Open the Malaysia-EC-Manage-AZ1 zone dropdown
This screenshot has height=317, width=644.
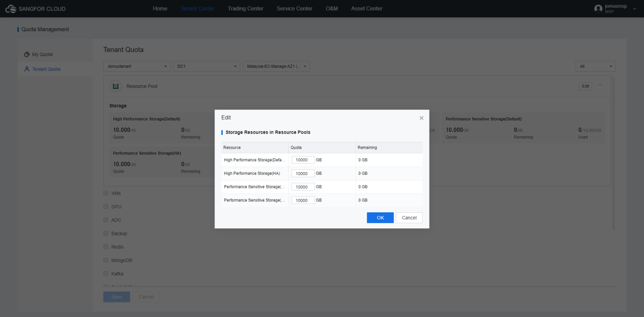(276, 67)
